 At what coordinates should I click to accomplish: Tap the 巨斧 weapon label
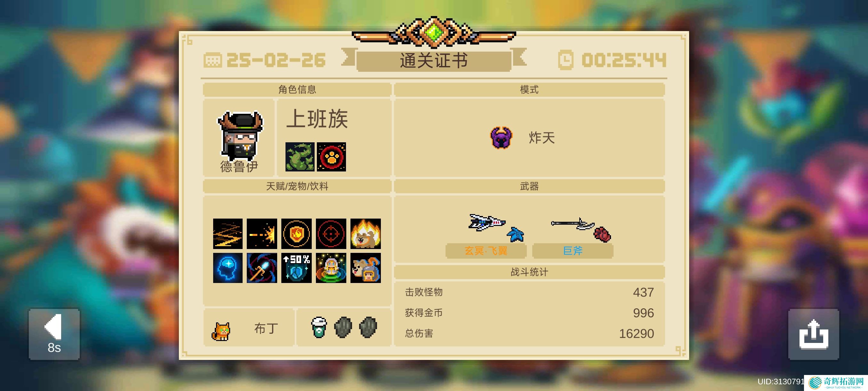click(573, 251)
